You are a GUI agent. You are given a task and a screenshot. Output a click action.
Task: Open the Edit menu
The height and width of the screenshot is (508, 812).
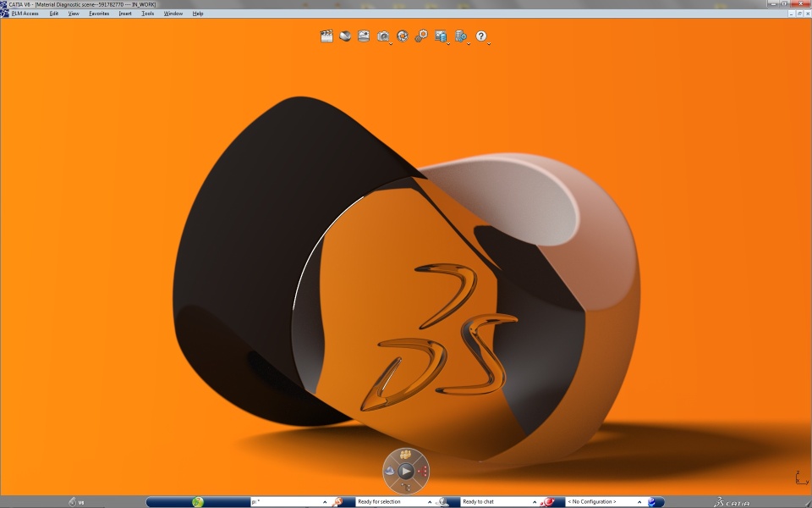point(54,14)
